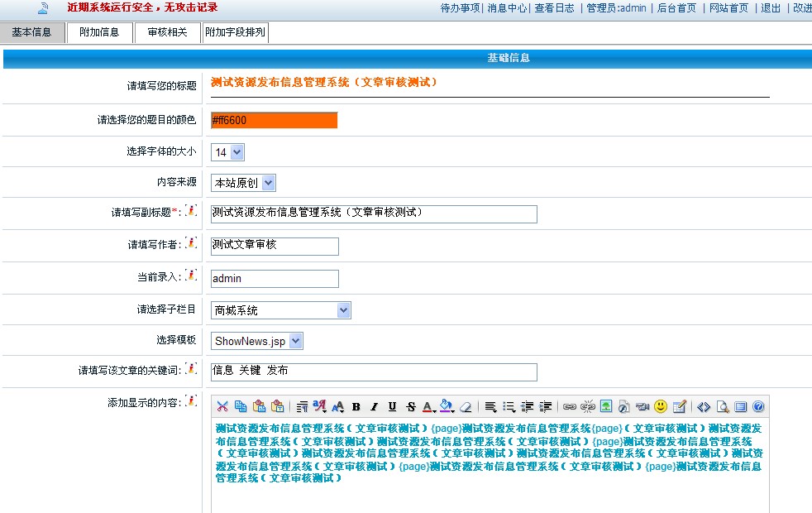Toggle underline formatting in editor
This screenshot has height=513, width=812.
tap(393, 407)
